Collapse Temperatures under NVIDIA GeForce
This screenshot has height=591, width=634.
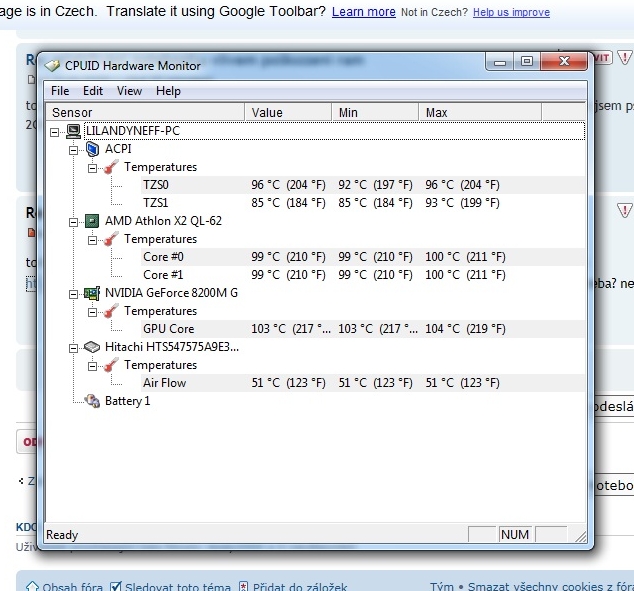click(93, 312)
